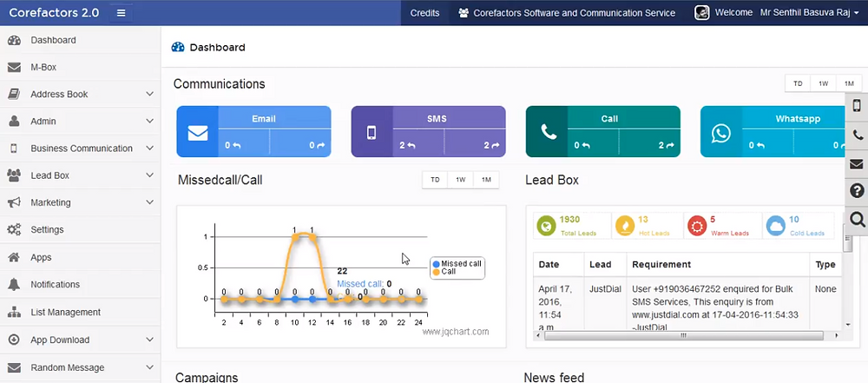Click the Lead Box horizontal scrollbar
The width and height of the screenshot is (868, 383).
click(686, 336)
